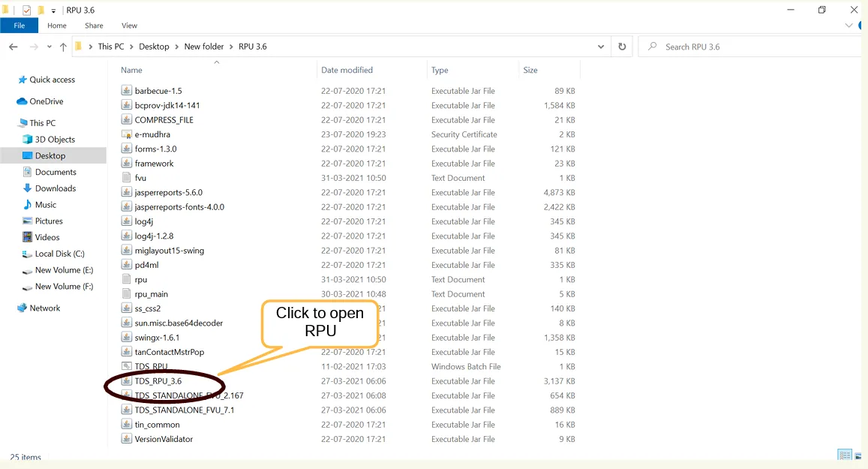Click the Music note icon in sidebar
Image resolution: width=868 pixels, height=469 pixels.
[x=27, y=204]
